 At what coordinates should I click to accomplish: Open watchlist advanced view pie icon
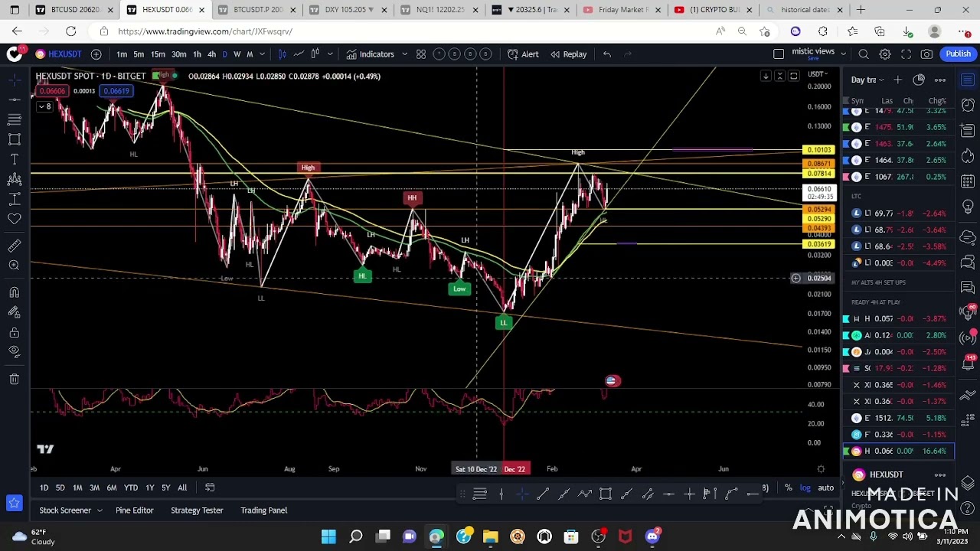[x=919, y=80]
